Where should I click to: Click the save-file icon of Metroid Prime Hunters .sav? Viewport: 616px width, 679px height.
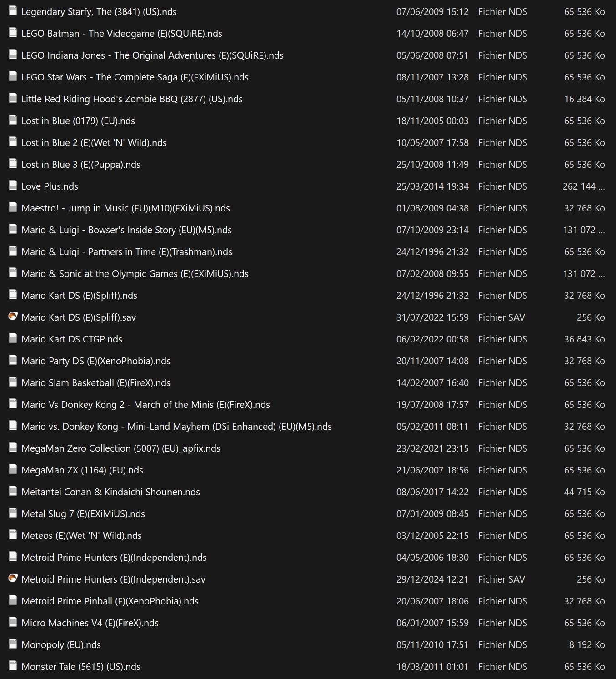13,578
